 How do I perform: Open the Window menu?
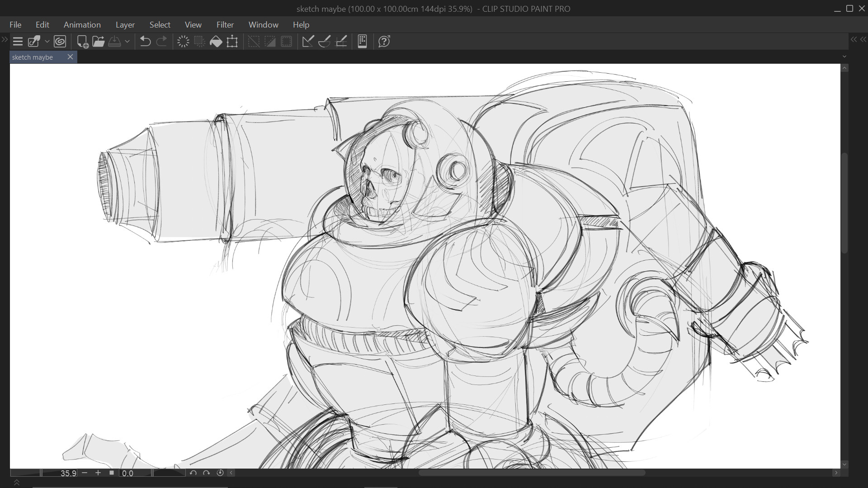tap(264, 25)
